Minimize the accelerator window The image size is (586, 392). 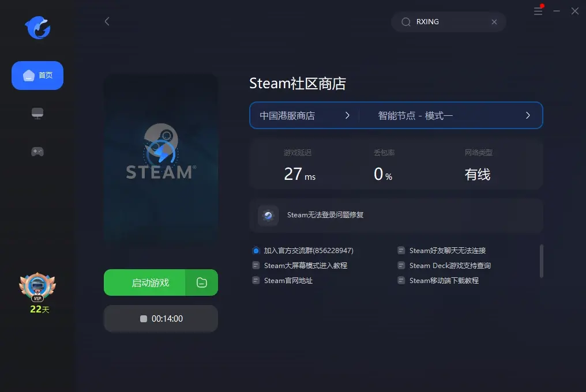click(x=557, y=11)
